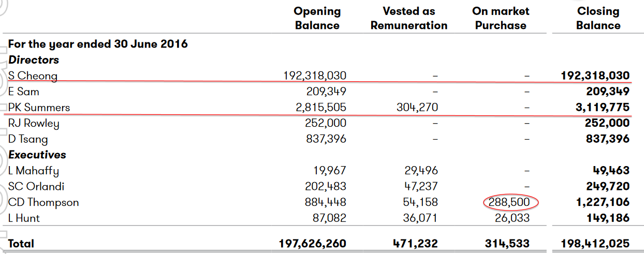Click the Opening Balance column header
The height and width of the screenshot is (254, 644).
pyautogui.click(x=317, y=18)
